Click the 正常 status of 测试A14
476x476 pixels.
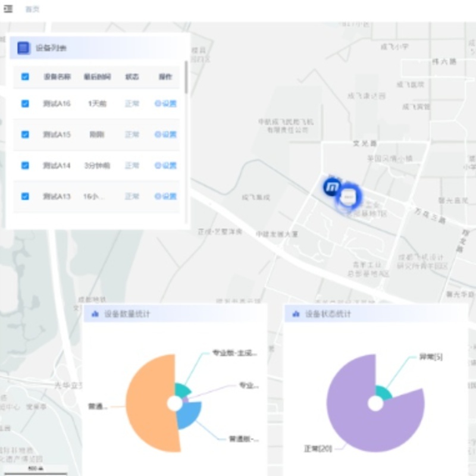(132, 165)
